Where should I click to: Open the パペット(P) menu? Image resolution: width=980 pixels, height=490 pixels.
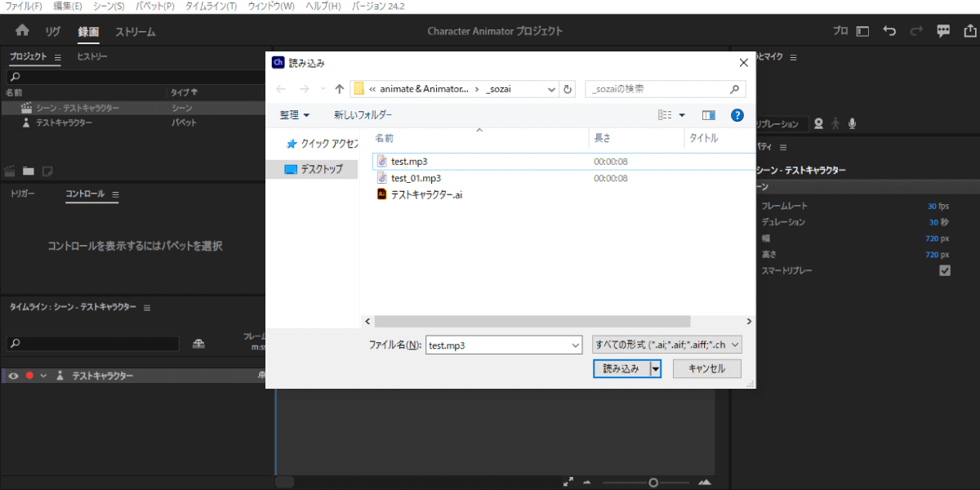click(155, 6)
